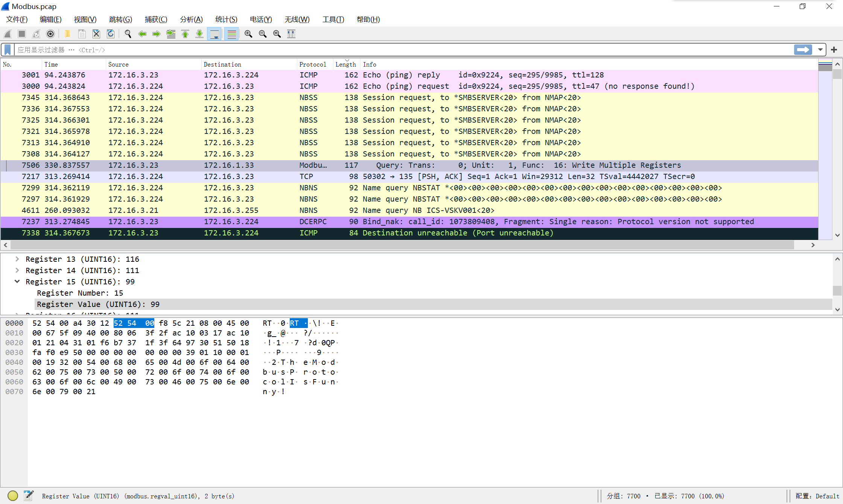Reload the capture file
The height and width of the screenshot is (504, 843).
[111, 34]
